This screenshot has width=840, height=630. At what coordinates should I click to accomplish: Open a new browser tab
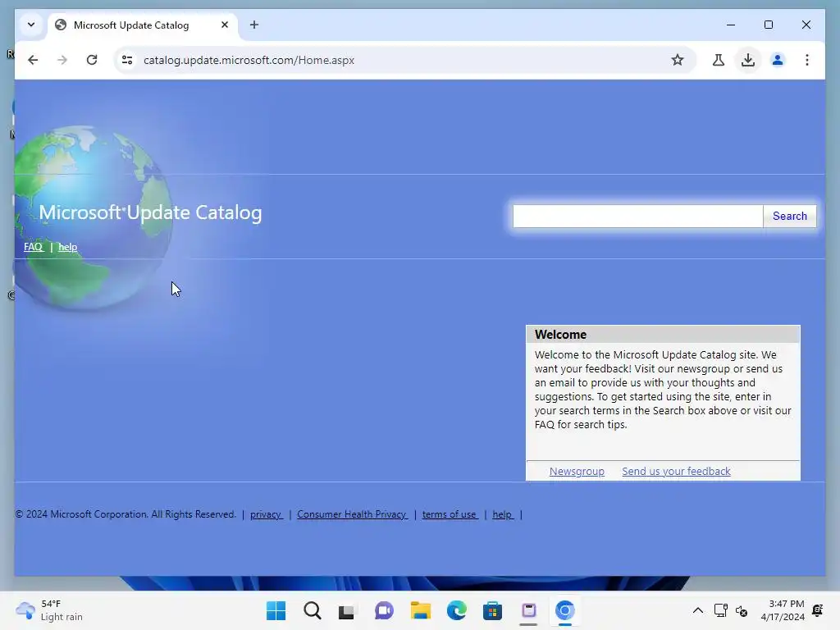click(254, 25)
